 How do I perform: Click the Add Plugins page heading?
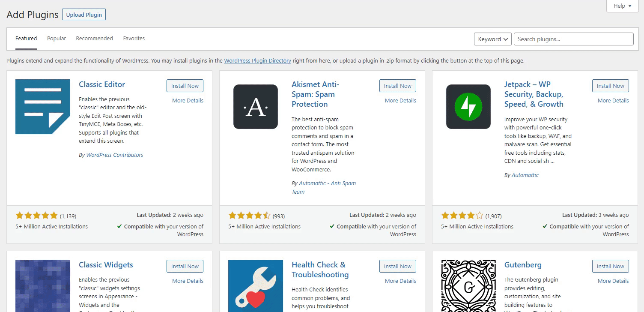click(x=33, y=15)
